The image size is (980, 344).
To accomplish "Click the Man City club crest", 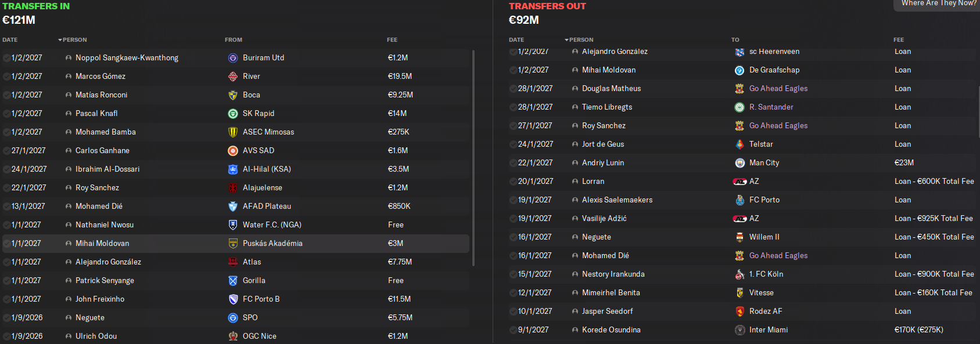I will [x=740, y=163].
